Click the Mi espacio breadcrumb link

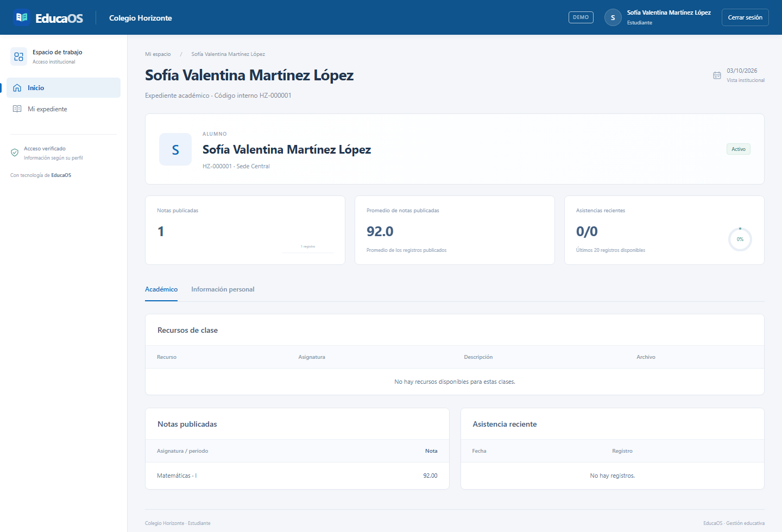click(x=158, y=54)
